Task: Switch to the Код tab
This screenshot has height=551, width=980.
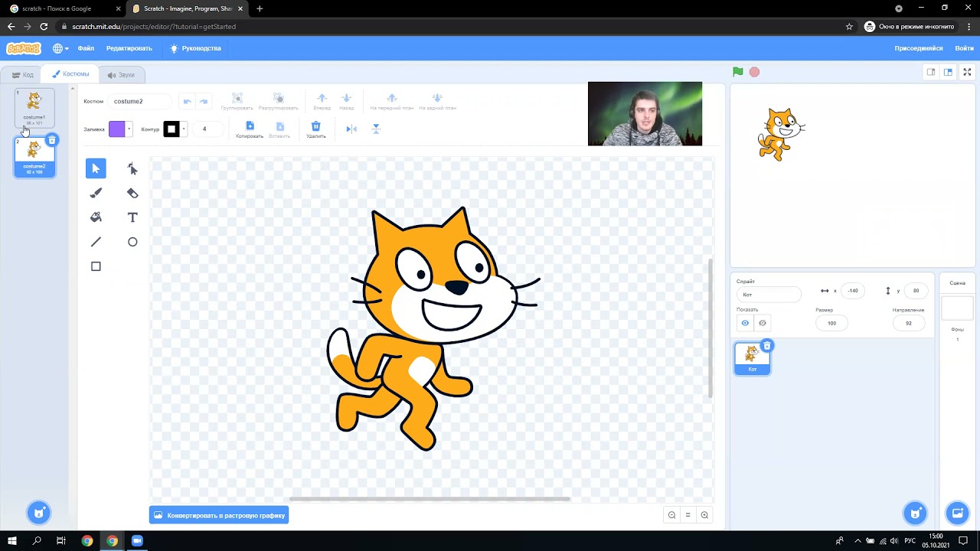Action: coord(22,74)
